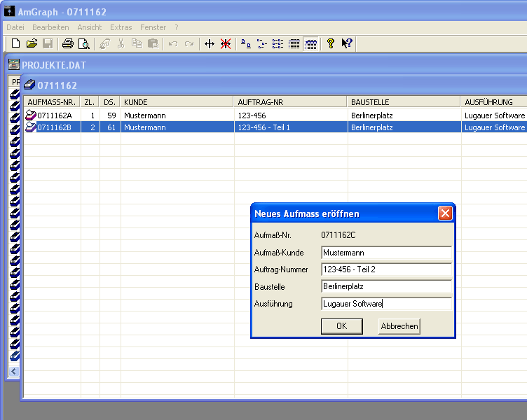Image resolution: width=527 pixels, height=420 pixels.
Task: Click the left scroll arrow in PROJEKTE.DAT
Action: coord(14,371)
